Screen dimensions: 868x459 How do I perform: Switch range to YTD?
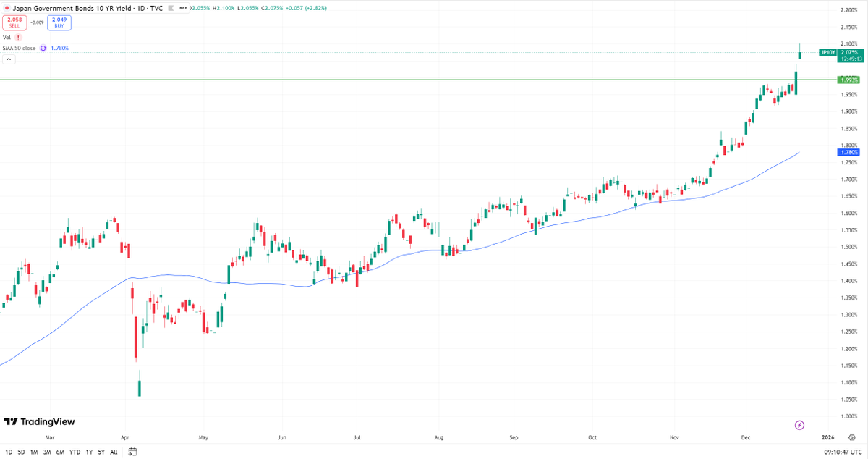tap(75, 452)
